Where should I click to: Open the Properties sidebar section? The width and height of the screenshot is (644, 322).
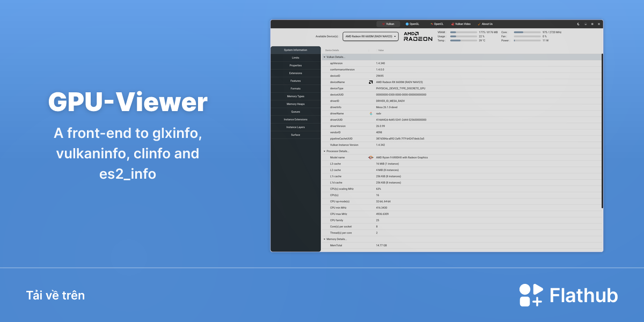coord(296,65)
